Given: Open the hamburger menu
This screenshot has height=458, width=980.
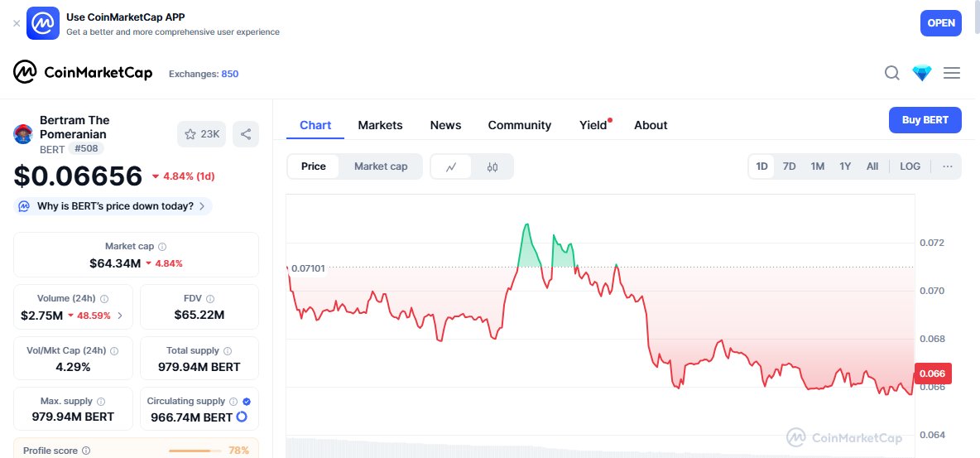Looking at the screenshot, I should click(x=952, y=73).
